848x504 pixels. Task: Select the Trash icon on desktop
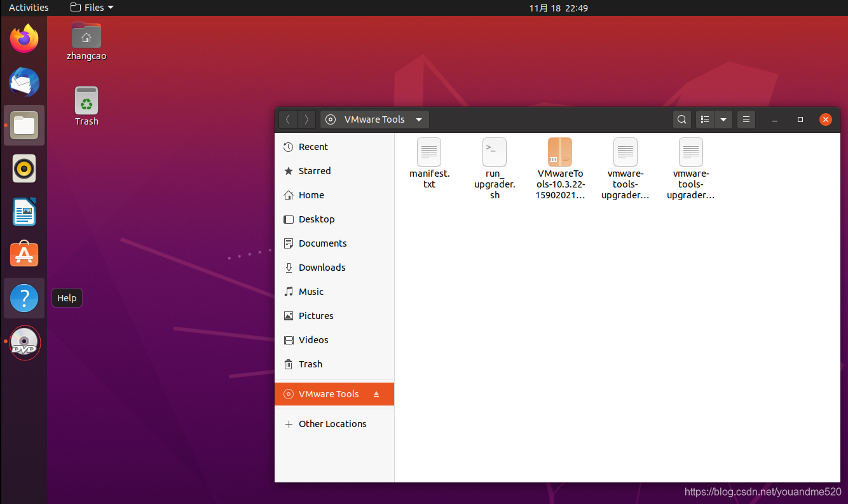point(86,106)
